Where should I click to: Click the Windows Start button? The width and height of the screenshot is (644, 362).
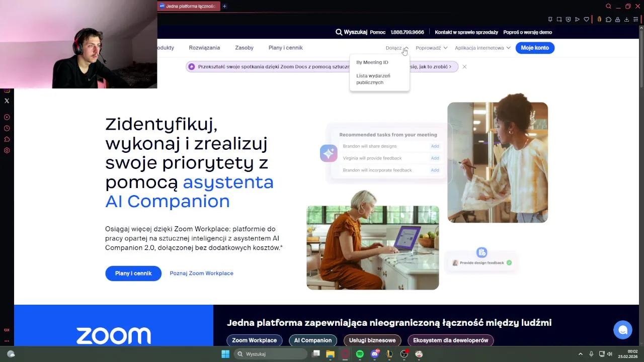pyautogui.click(x=225, y=354)
